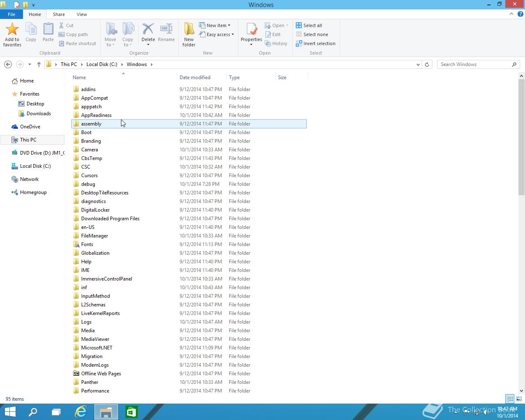Open the Windows Start button
Image resolution: width=525 pixels, height=420 pixels.
point(10,412)
